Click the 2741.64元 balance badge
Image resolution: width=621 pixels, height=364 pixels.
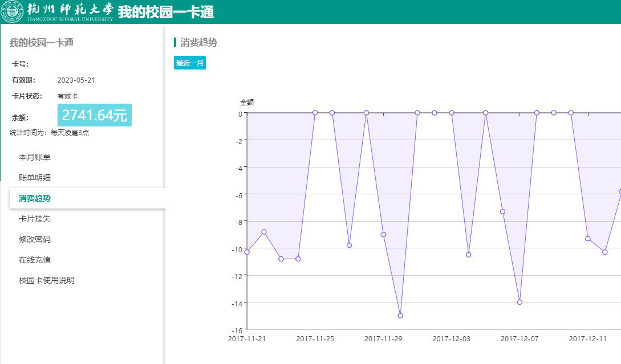point(95,115)
